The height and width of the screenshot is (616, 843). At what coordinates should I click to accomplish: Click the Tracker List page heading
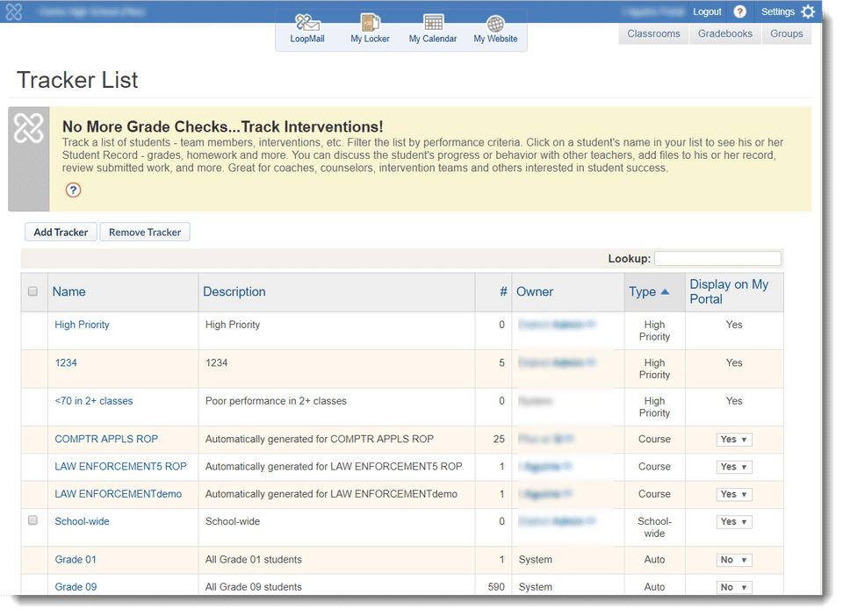[x=77, y=80]
